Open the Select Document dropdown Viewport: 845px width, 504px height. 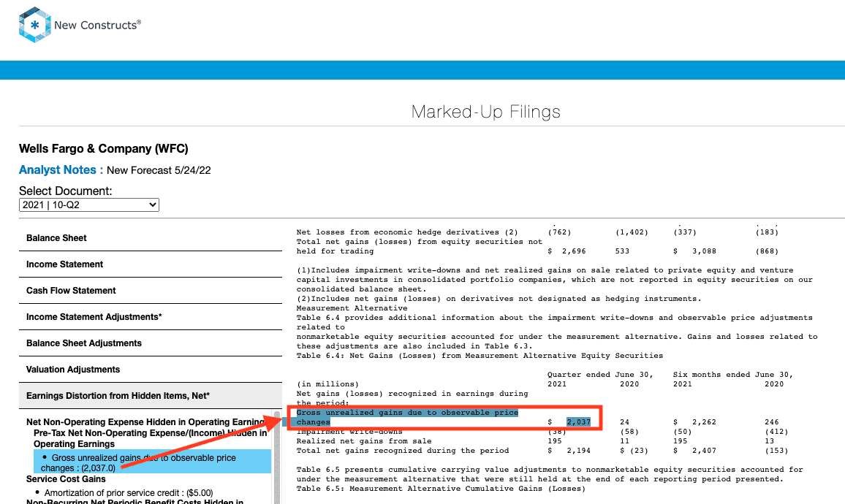click(89, 205)
